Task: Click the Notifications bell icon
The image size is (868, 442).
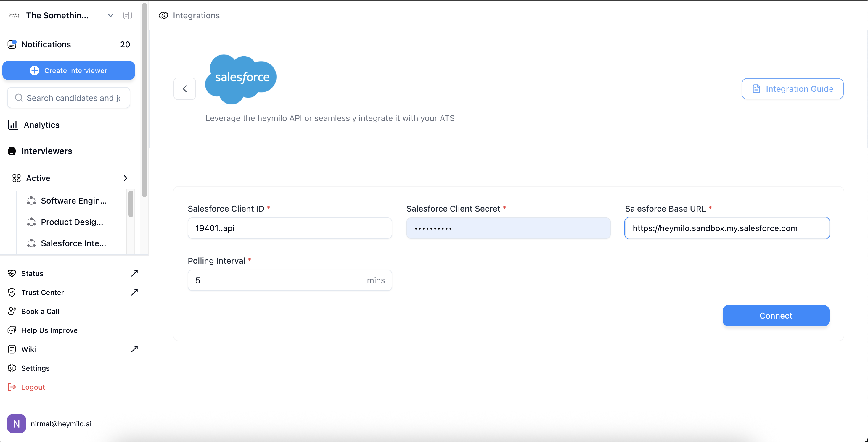Action: click(12, 44)
